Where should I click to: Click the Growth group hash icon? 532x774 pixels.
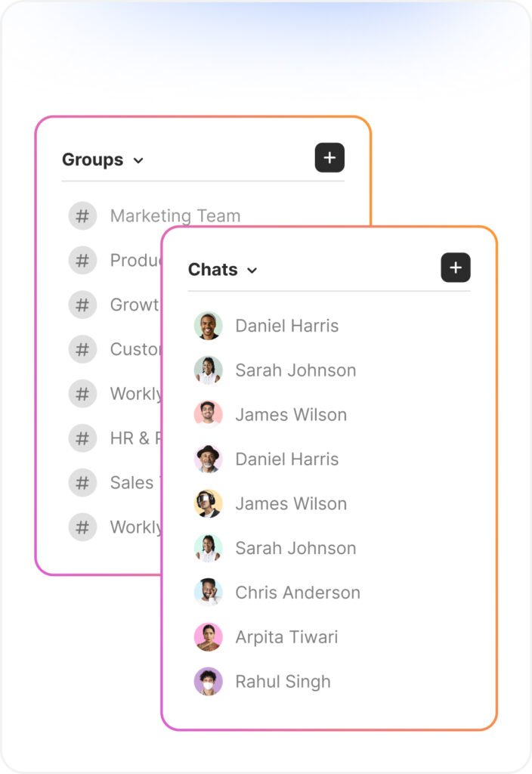(x=82, y=305)
